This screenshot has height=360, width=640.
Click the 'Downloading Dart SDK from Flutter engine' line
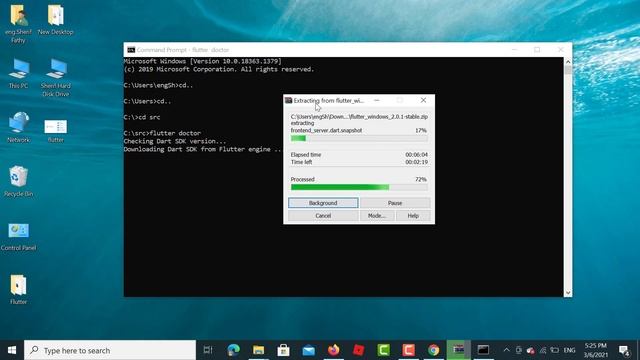[202, 149]
